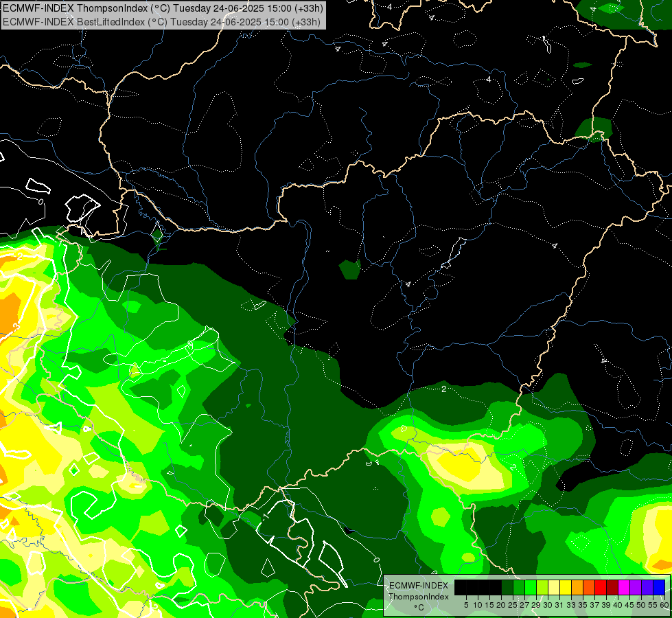
Task: Click the legend scale value 27
Action: click(x=524, y=605)
